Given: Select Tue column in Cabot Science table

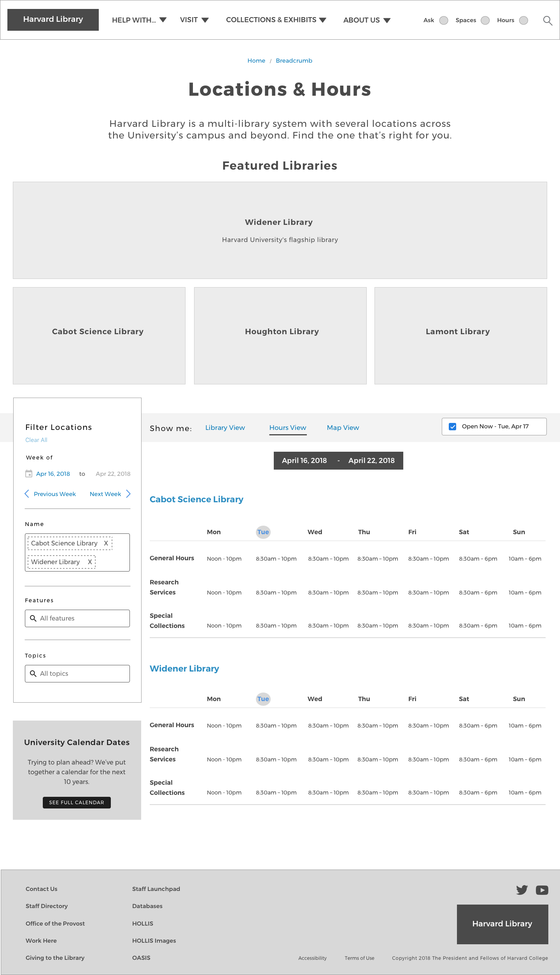Looking at the screenshot, I should tap(263, 532).
